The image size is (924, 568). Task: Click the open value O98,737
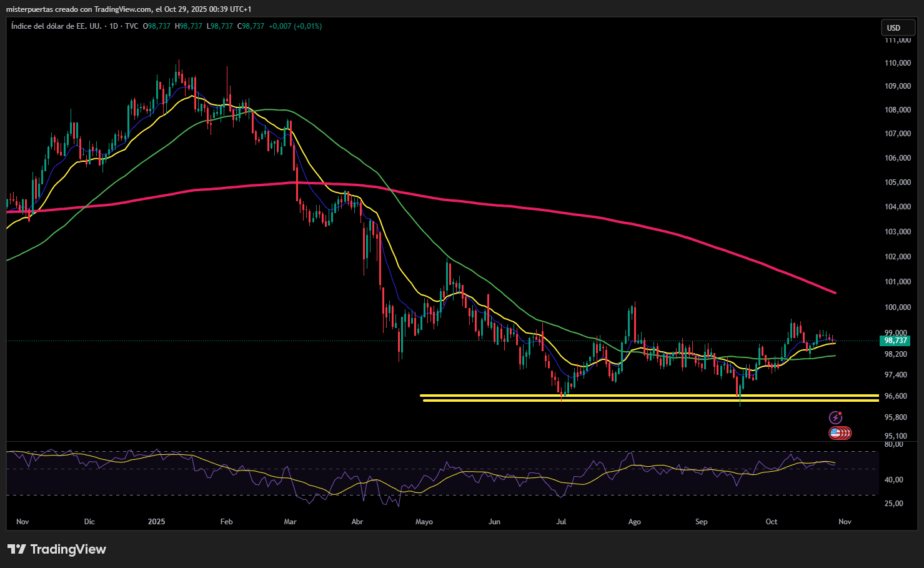click(x=157, y=26)
